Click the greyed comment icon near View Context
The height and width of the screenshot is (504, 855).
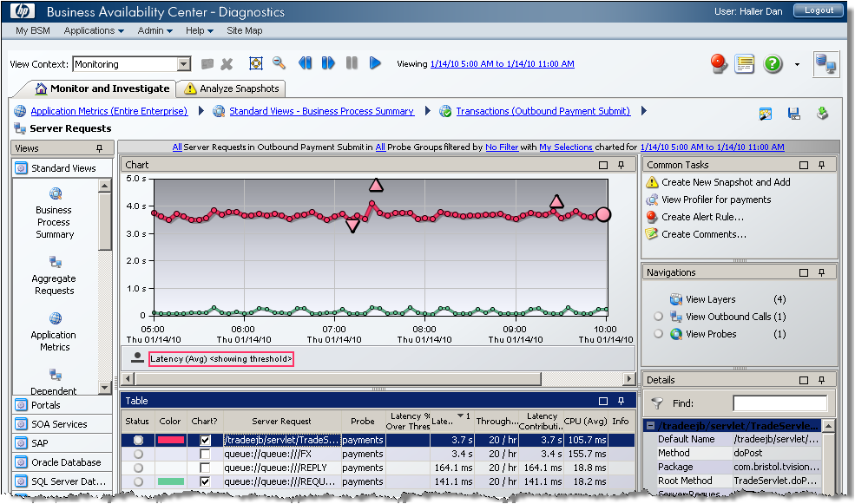click(x=207, y=64)
